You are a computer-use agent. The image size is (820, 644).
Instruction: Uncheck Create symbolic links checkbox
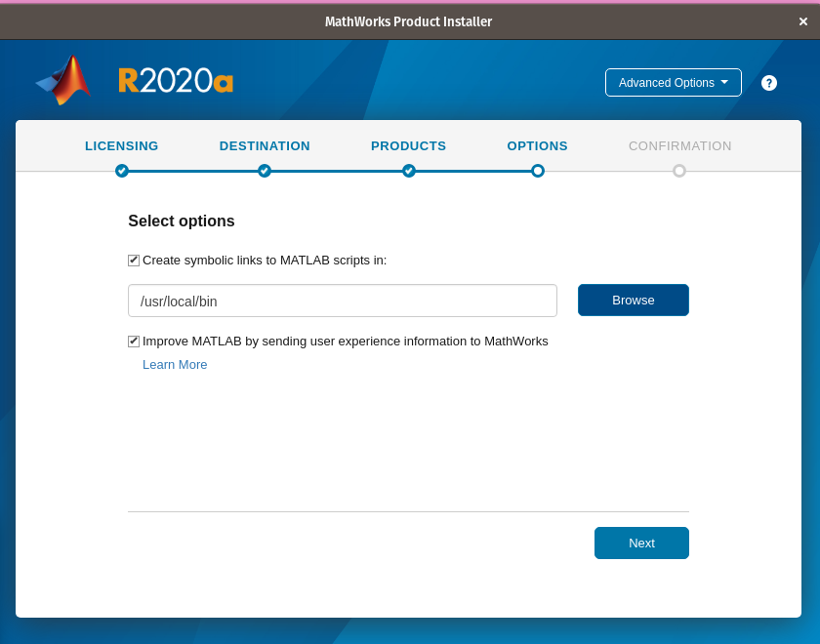[x=134, y=261]
